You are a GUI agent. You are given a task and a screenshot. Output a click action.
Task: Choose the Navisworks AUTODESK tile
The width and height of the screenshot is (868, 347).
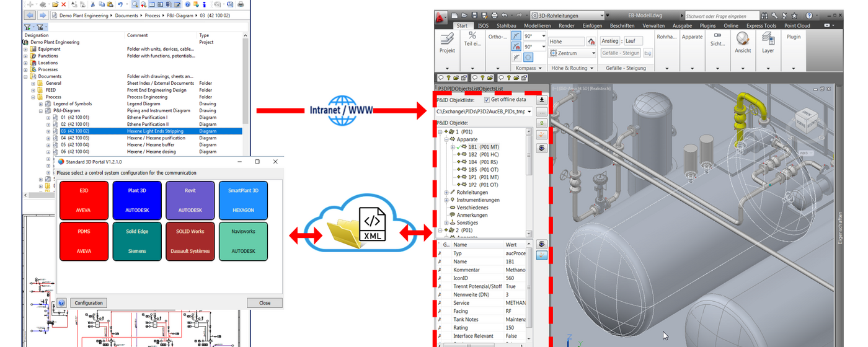coord(243,241)
